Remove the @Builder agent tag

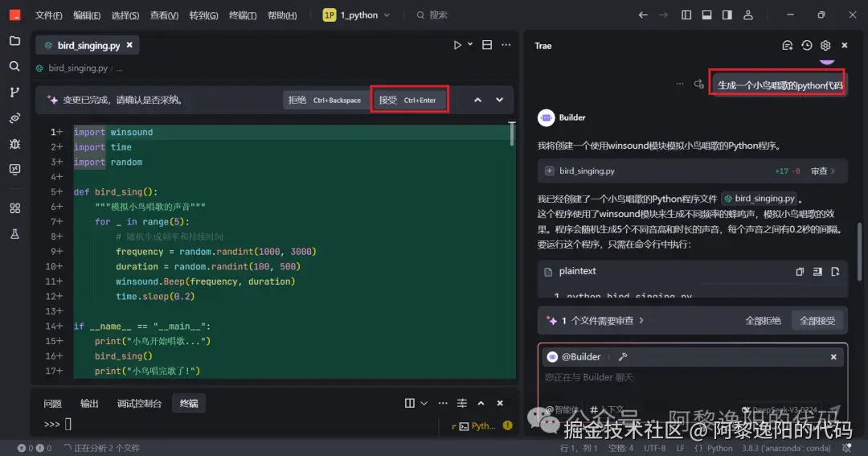pos(833,357)
